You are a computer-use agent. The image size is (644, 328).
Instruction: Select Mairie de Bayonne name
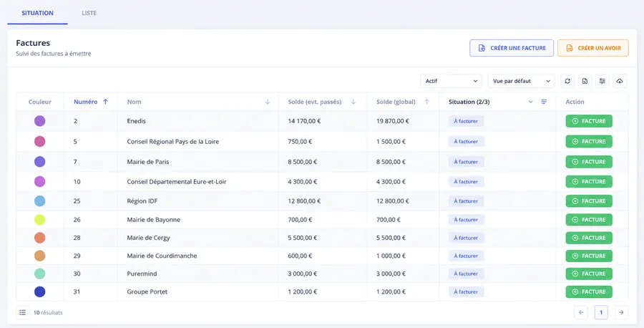[154, 219]
